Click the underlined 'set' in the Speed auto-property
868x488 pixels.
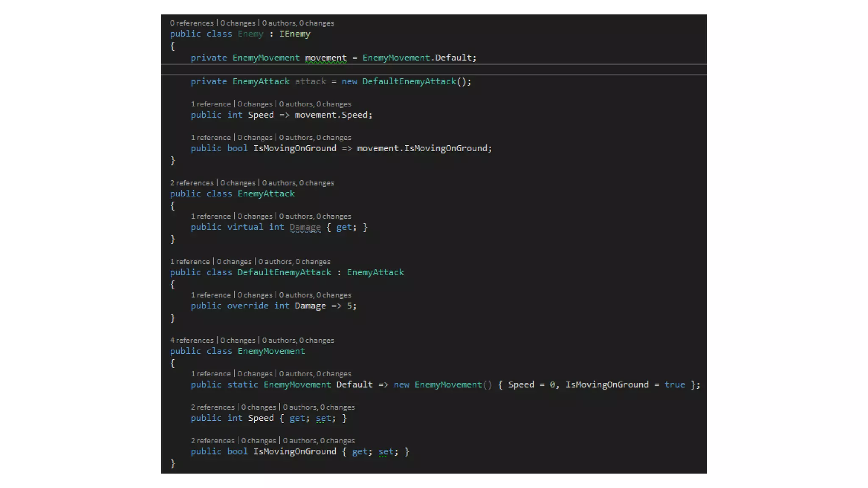point(323,418)
